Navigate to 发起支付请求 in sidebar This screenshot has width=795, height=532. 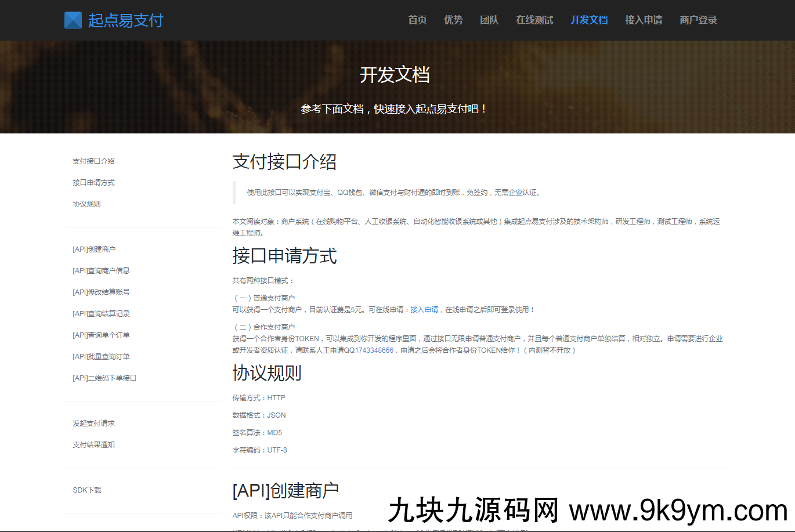[93, 424]
